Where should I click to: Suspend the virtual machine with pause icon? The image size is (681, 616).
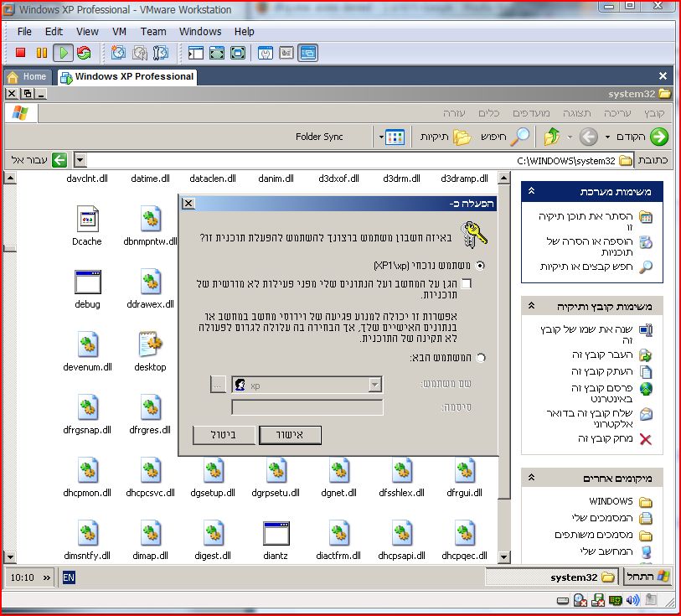coord(42,53)
